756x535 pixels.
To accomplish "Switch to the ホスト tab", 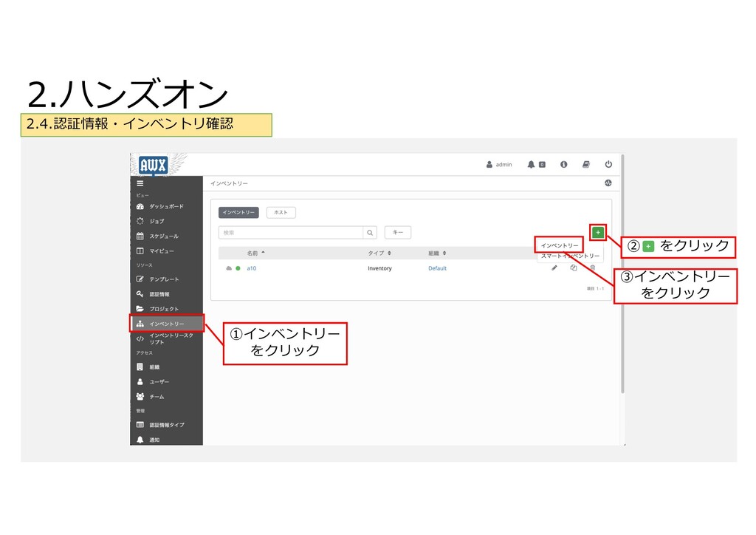I will point(281,212).
